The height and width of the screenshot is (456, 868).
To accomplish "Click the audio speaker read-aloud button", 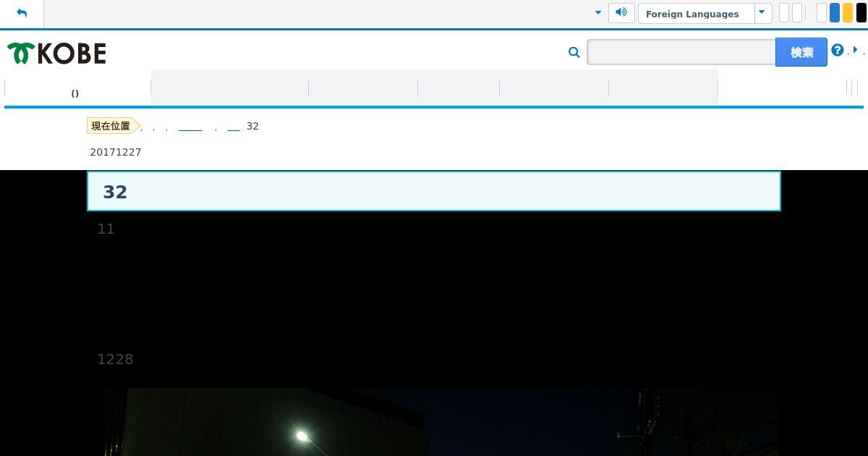I will 621,13.
